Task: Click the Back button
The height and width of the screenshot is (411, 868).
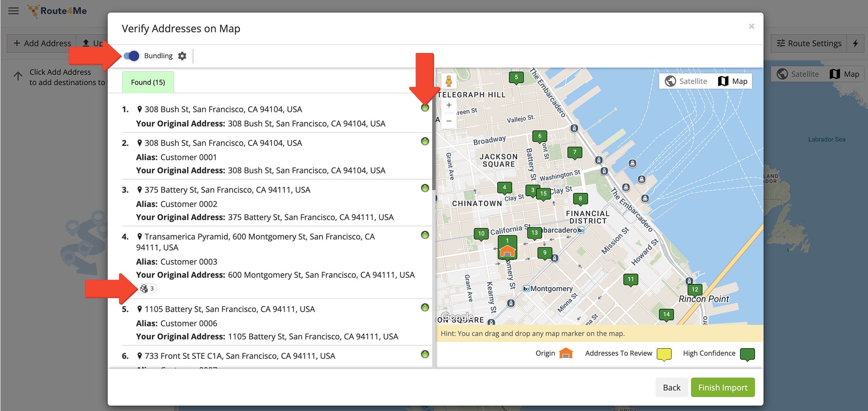Action: coord(671,387)
